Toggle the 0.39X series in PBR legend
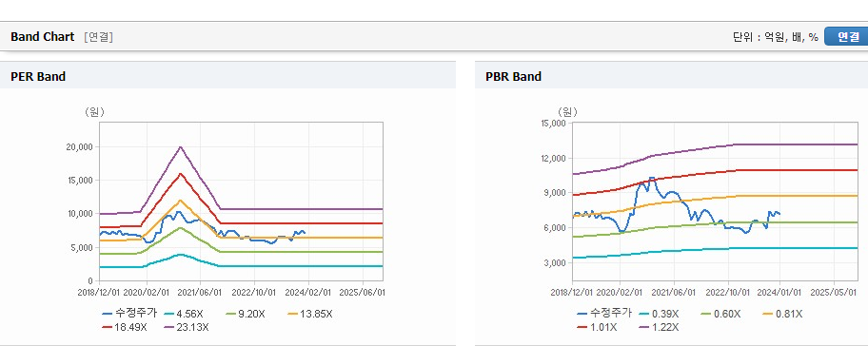 658,314
